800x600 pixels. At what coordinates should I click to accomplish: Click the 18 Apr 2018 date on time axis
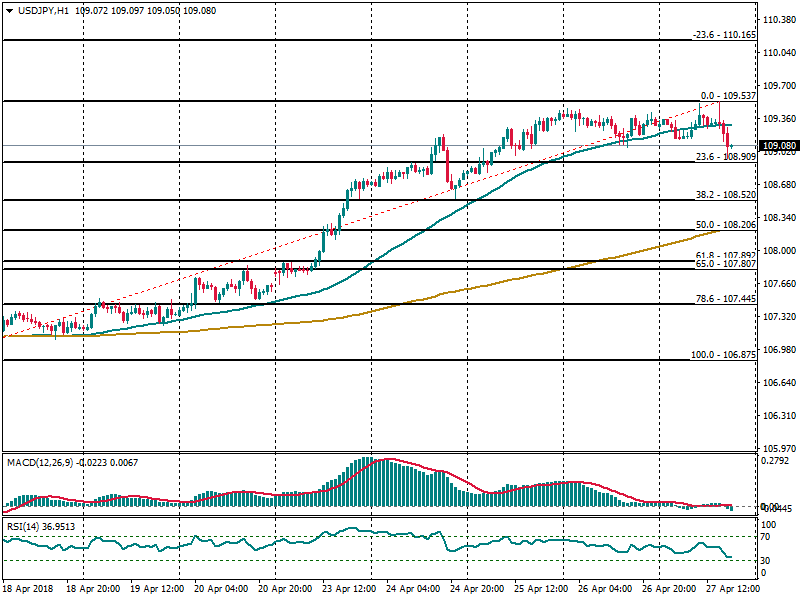click(x=27, y=590)
